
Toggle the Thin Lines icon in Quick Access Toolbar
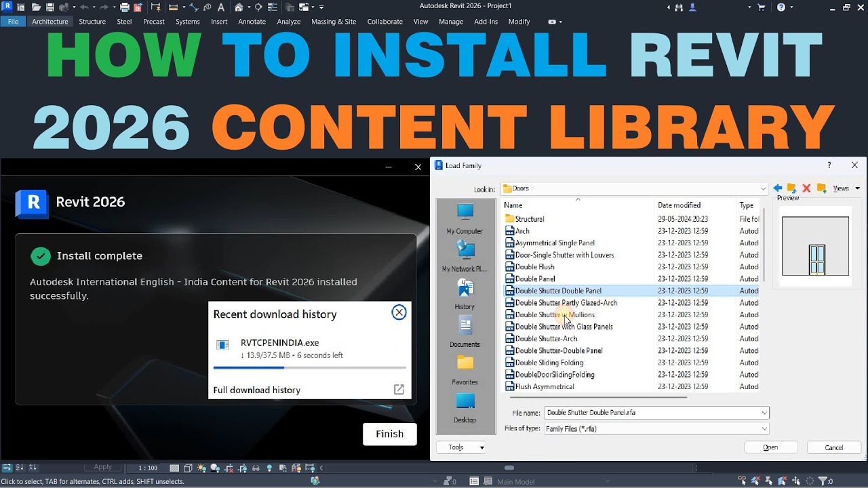pyautogui.click(x=273, y=7)
